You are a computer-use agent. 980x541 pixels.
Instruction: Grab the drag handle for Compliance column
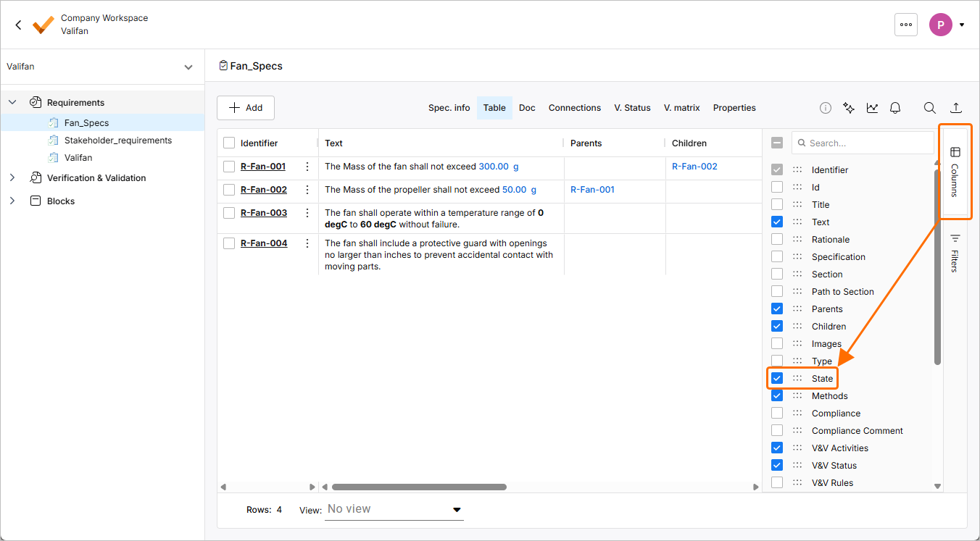[x=797, y=414]
